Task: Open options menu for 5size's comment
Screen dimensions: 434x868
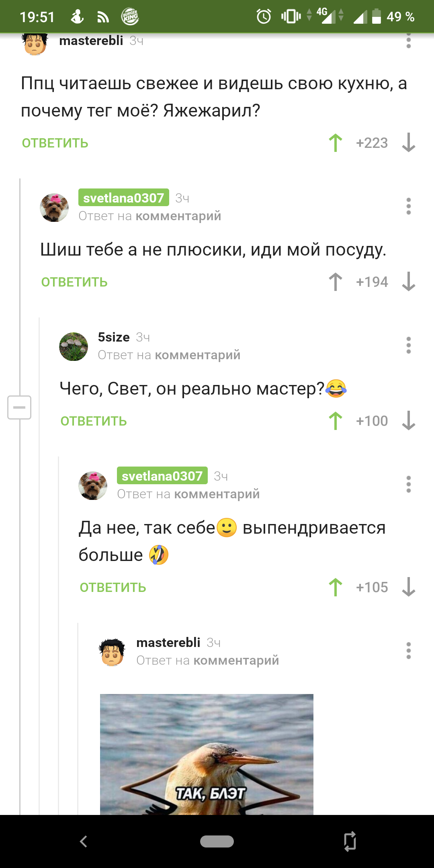Action: pyautogui.click(x=409, y=345)
